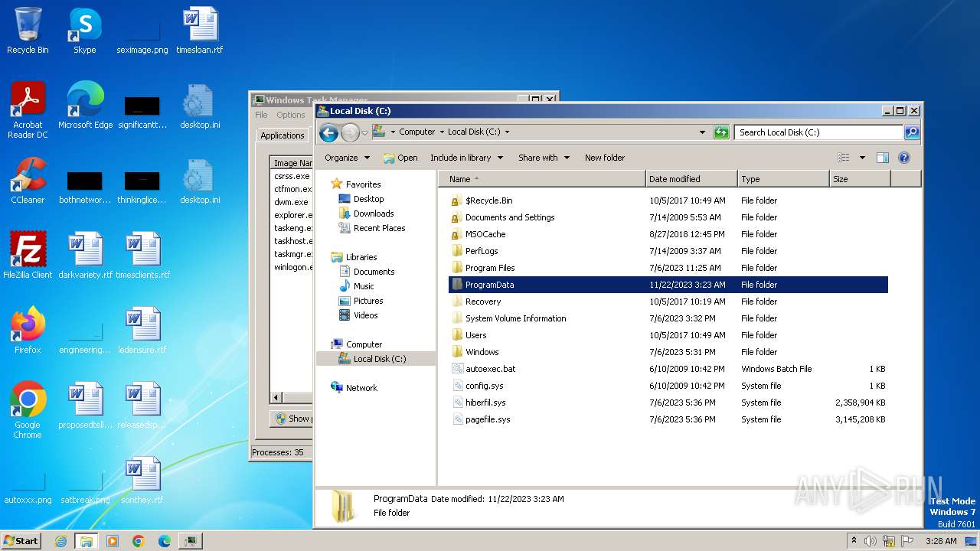The width and height of the screenshot is (980, 551).
Task: Select timesclients.rtf document icon
Action: pyautogui.click(x=142, y=256)
